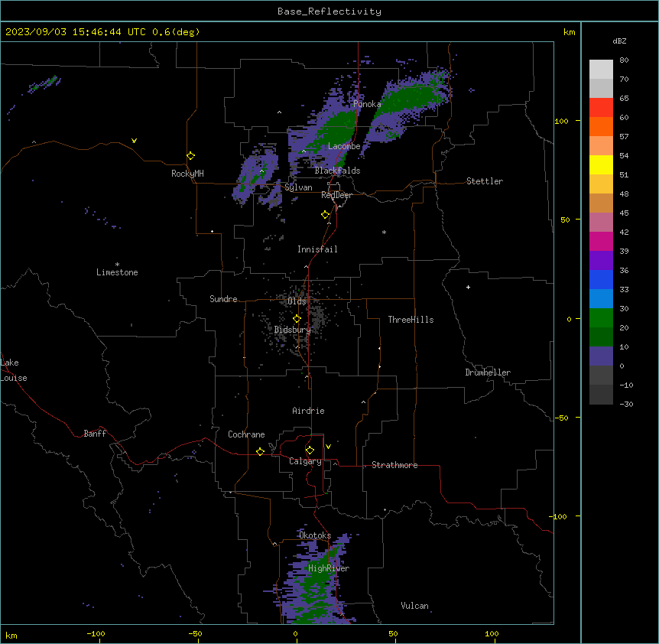Select the km unit label at bottom left
Screen dimensions: 659x644
[x=11, y=636]
